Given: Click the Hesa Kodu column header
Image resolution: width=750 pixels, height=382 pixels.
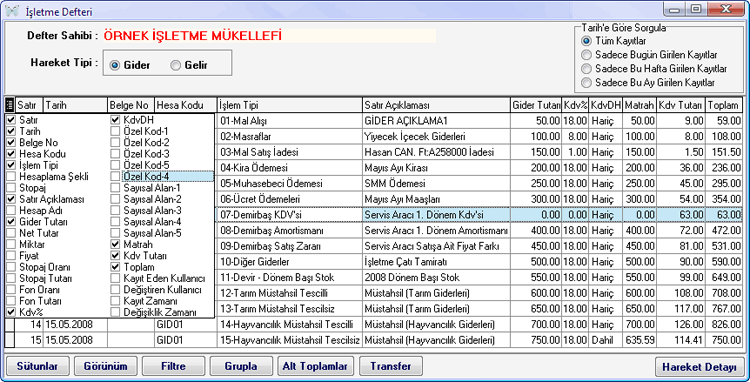Looking at the screenshot, I should [x=185, y=105].
